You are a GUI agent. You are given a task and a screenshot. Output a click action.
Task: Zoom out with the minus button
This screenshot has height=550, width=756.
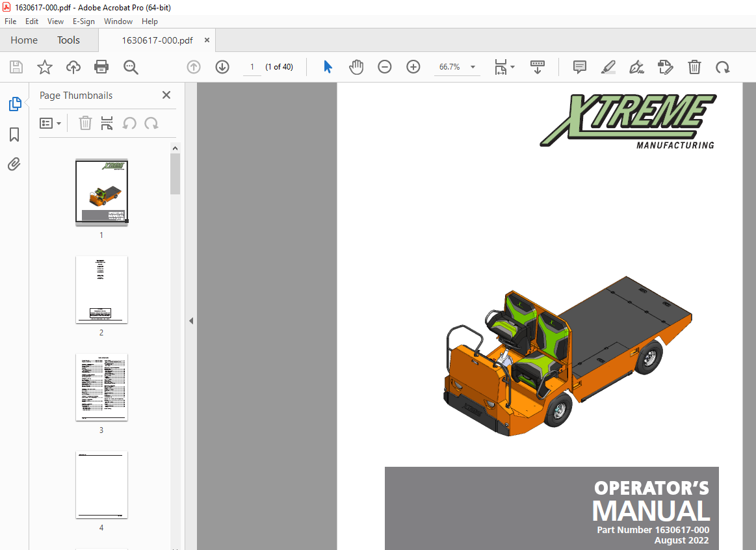tap(385, 67)
